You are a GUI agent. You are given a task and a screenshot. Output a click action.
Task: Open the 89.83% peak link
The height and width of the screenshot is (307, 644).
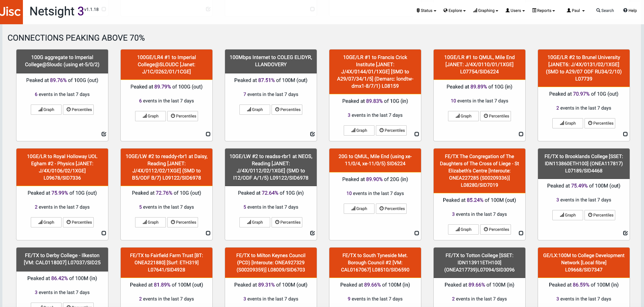coord(374,101)
